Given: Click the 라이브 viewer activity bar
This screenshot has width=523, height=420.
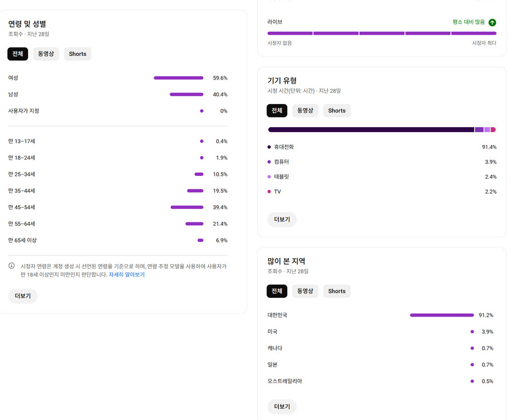Looking at the screenshot, I should pos(382,34).
